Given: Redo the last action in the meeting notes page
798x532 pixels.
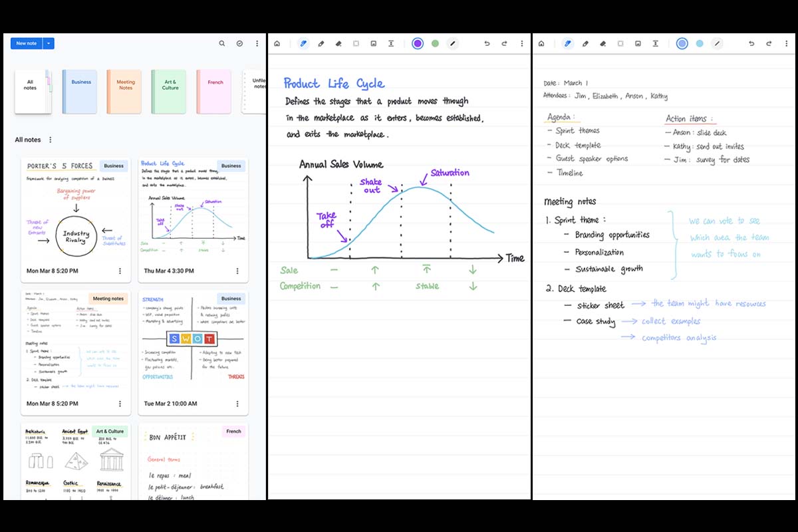Looking at the screenshot, I should point(768,43).
